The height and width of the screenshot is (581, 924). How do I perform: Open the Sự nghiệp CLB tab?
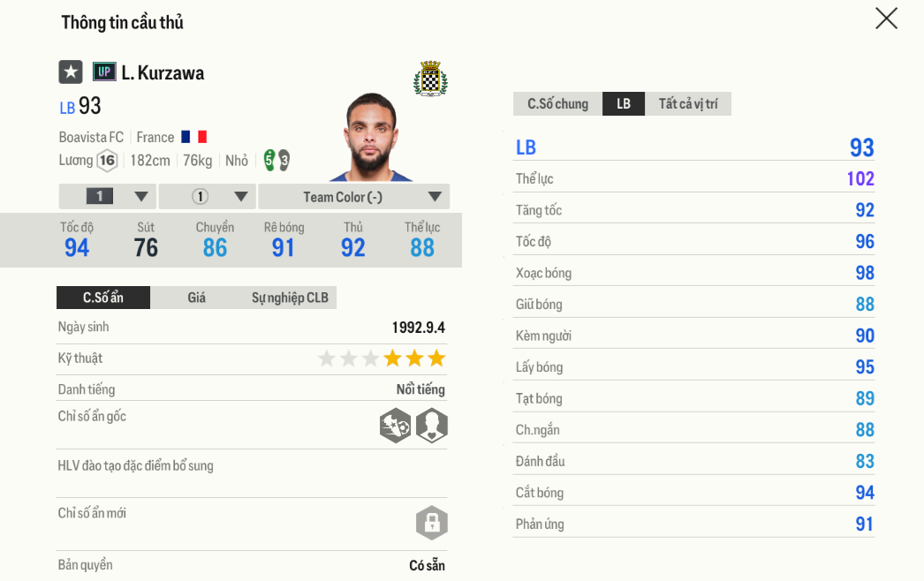[x=288, y=298]
